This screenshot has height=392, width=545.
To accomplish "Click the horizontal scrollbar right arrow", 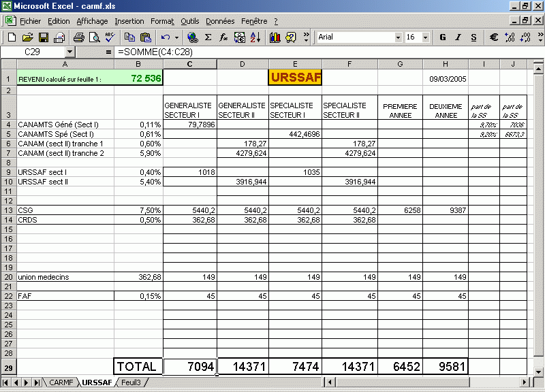I will pos(525,382).
